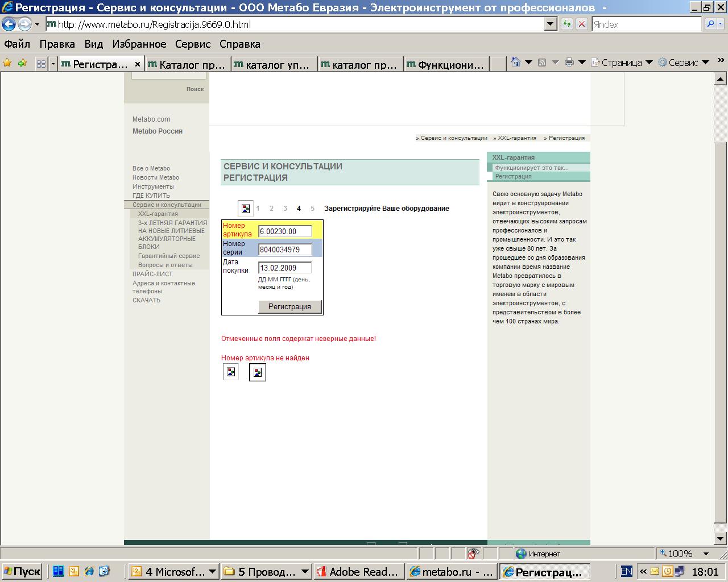Click the Номер артикула input field
This screenshot has width=728, height=582.
(285, 231)
